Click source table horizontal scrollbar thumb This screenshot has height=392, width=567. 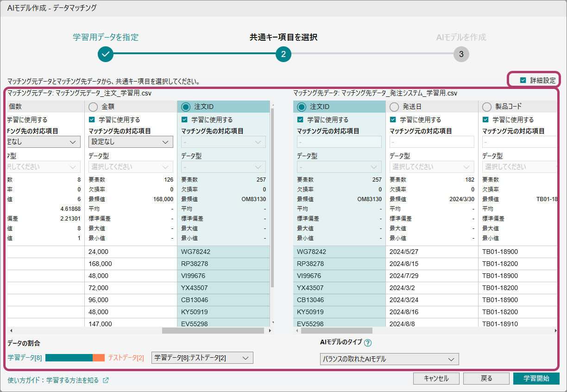tap(212, 331)
